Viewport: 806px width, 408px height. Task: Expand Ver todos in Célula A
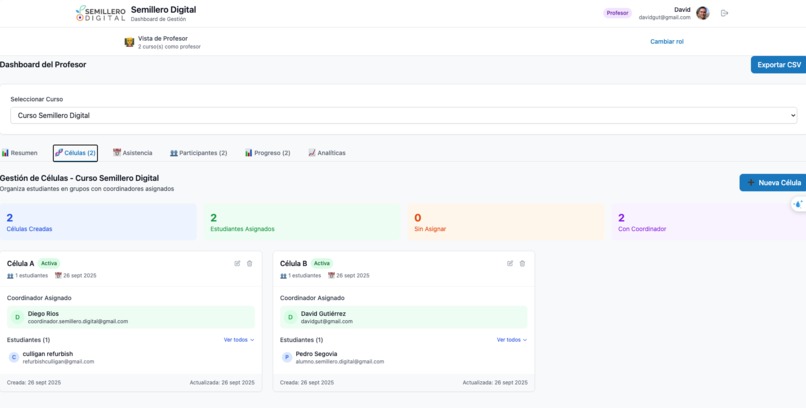point(239,340)
